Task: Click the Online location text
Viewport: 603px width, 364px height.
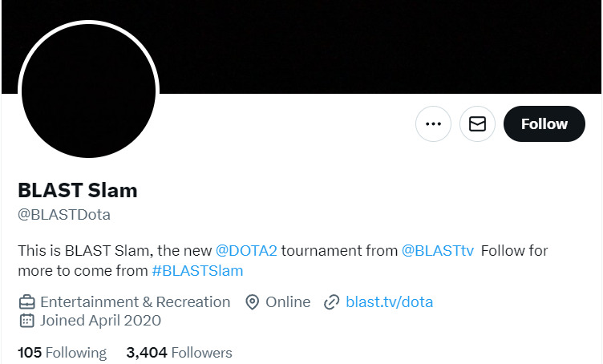Action: [288, 302]
